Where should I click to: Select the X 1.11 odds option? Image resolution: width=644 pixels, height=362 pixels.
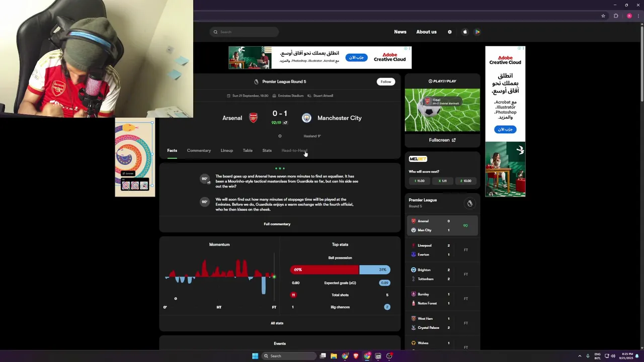point(443,181)
